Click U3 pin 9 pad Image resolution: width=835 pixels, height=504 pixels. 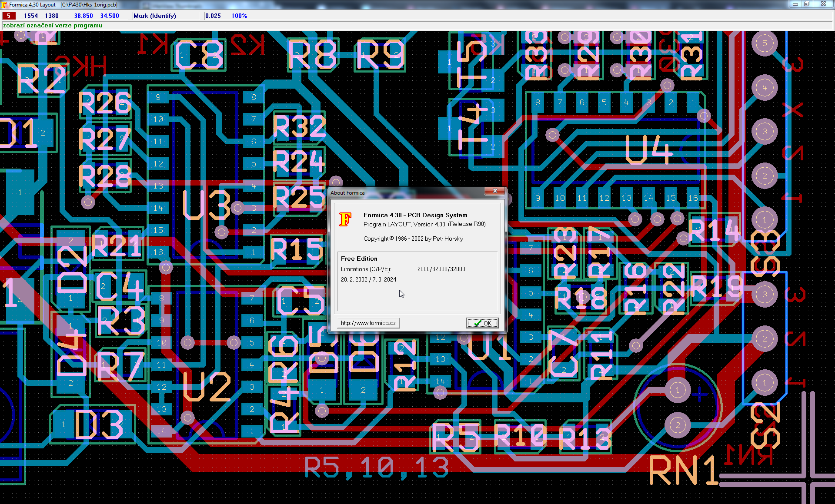click(x=158, y=97)
